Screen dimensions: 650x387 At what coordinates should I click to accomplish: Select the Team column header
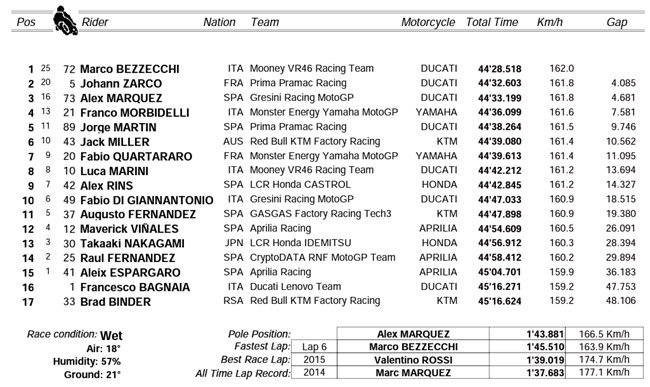pyautogui.click(x=265, y=22)
